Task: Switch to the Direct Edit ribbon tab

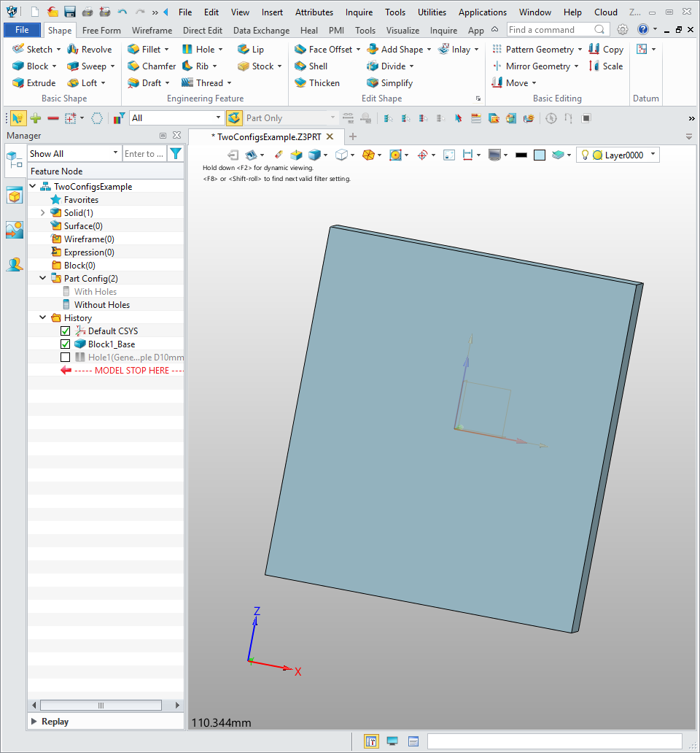Action: tap(203, 30)
